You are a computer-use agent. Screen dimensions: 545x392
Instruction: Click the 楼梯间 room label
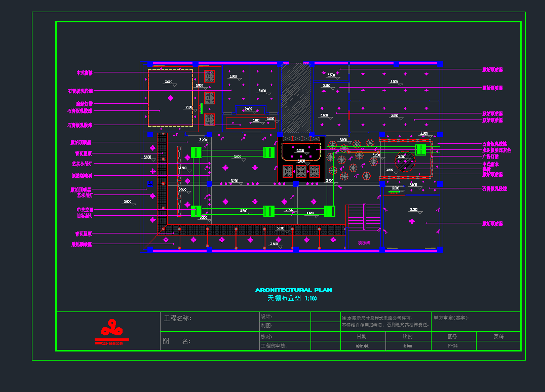[364, 243]
